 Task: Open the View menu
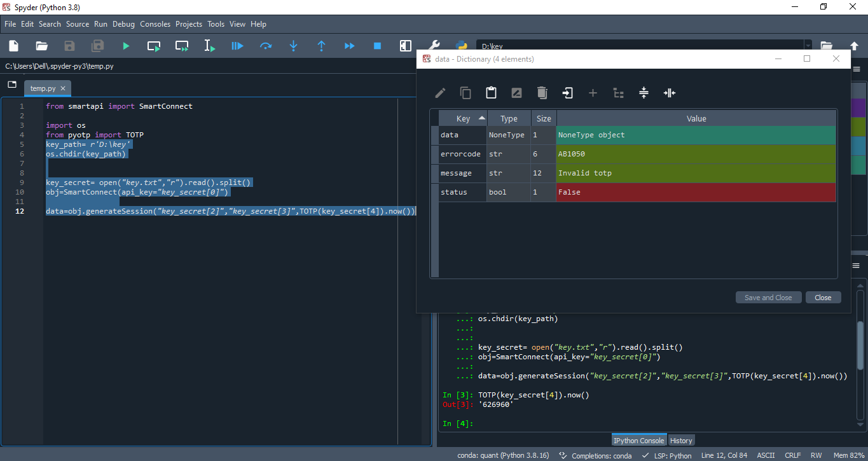(x=238, y=24)
